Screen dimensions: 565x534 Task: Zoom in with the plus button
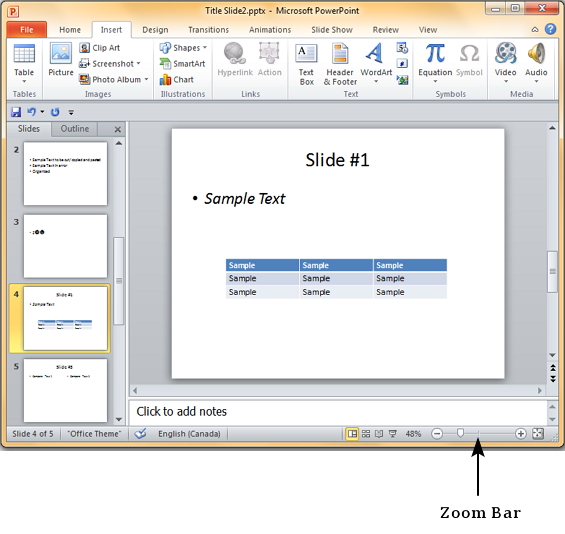tap(520, 433)
